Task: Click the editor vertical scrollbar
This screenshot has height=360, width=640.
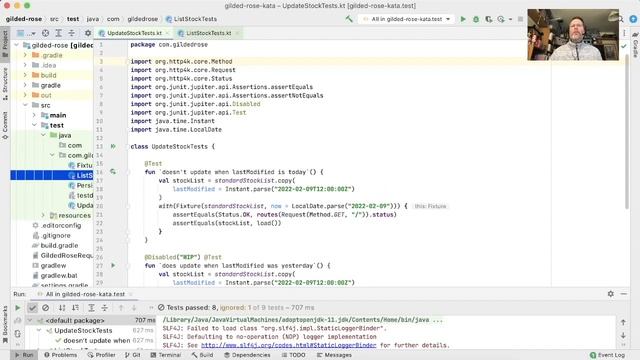Action: click(x=627, y=133)
